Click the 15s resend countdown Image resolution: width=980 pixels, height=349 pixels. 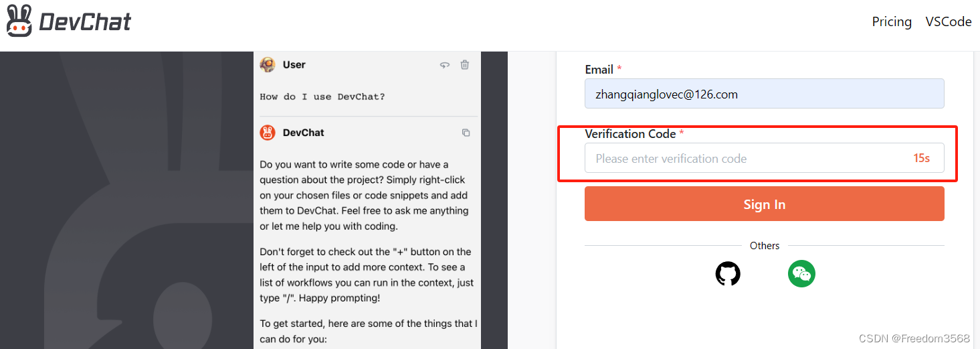[x=921, y=159]
